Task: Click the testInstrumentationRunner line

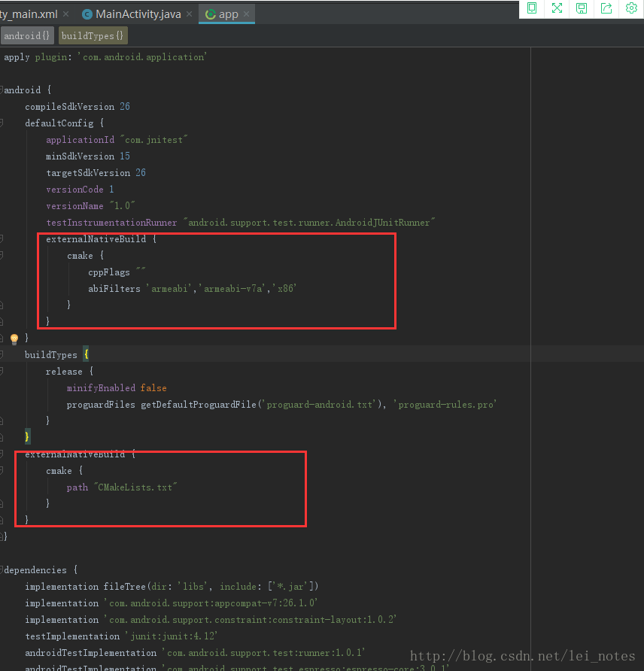Action: pos(241,223)
